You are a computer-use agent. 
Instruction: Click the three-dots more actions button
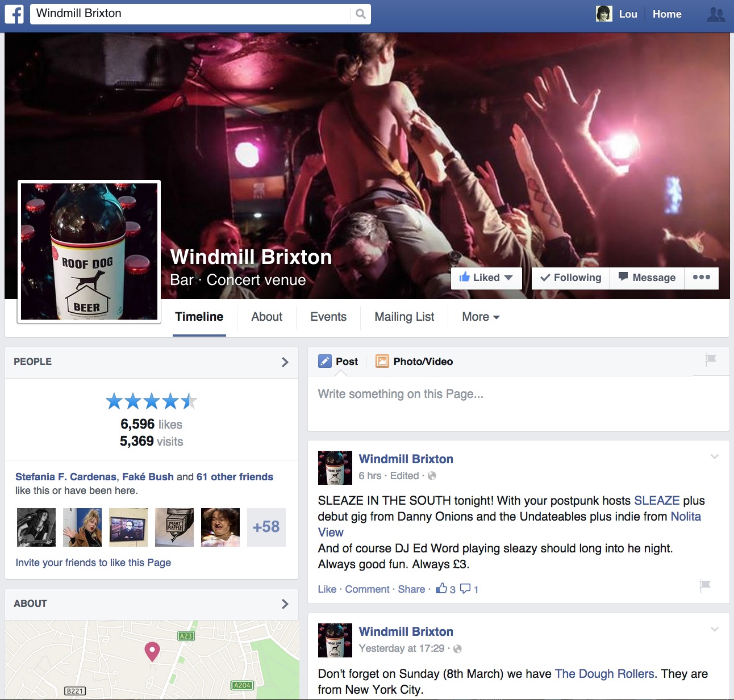pos(701,278)
